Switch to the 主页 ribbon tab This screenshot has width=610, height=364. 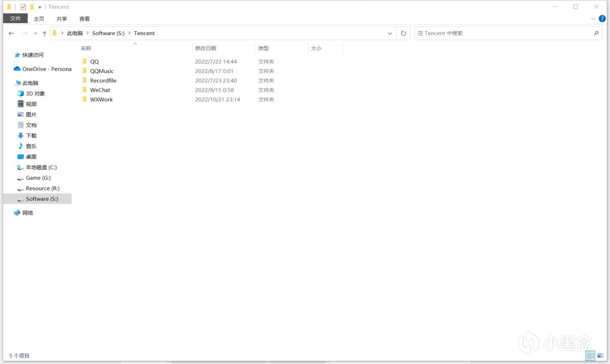coord(39,19)
